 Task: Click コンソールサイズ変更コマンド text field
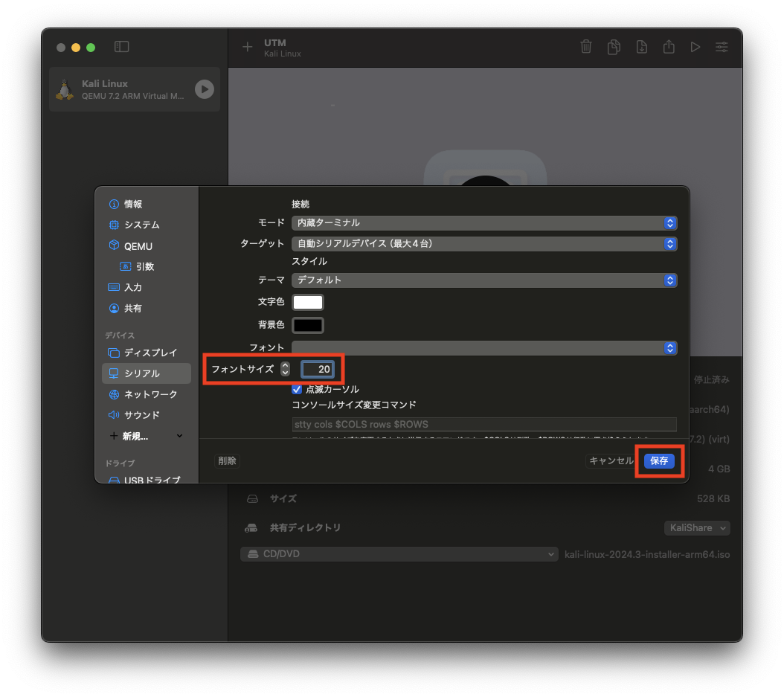point(484,425)
